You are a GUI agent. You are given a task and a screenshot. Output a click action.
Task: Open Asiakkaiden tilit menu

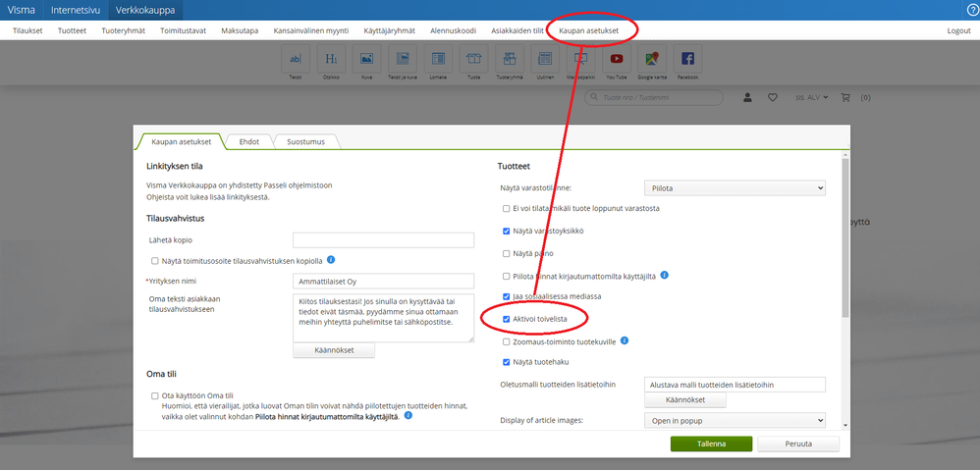517,30
